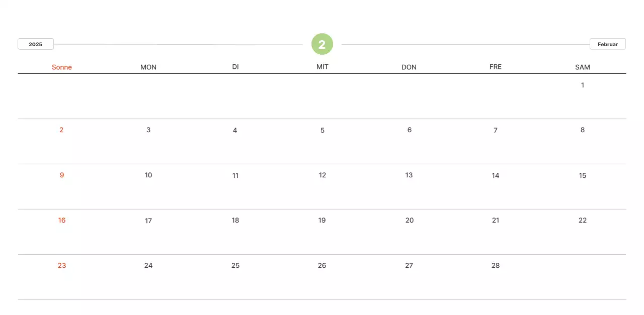This screenshot has width=644, height=315.
Task: Click the MIT weekday header
Action: 323,67
